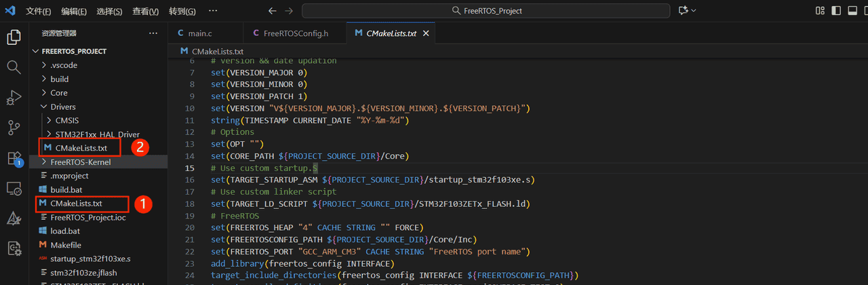Expand the FreeRTOS-Kernel folder

click(80, 162)
